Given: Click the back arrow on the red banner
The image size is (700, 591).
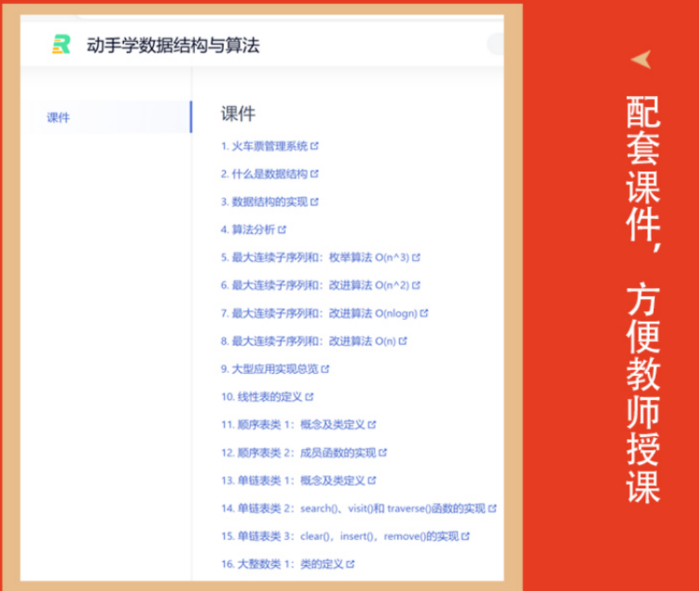Looking at the screenshot, I should tap(640, 58).
